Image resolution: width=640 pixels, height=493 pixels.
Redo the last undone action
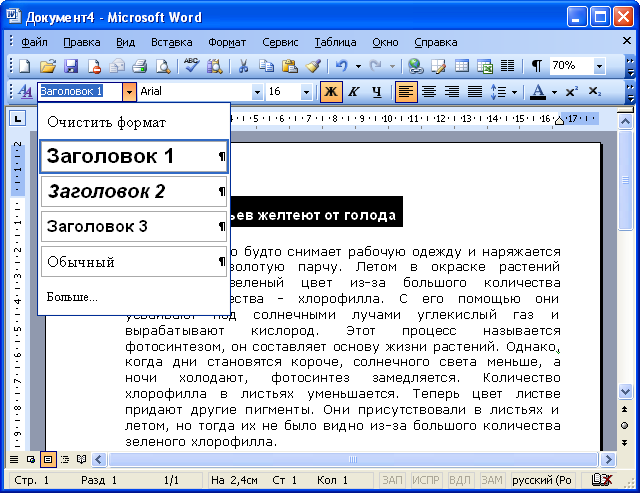coord(376,66)
